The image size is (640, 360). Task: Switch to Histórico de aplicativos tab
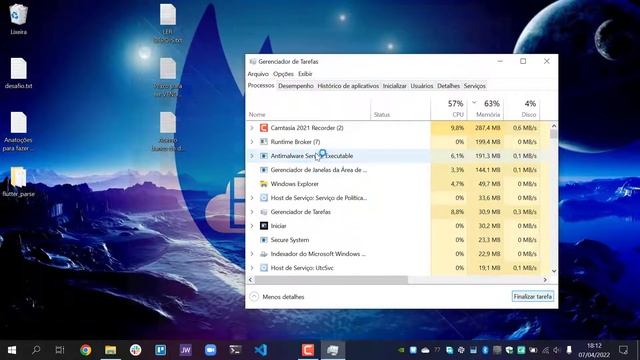pyautogui.click(x=348, y=86)
